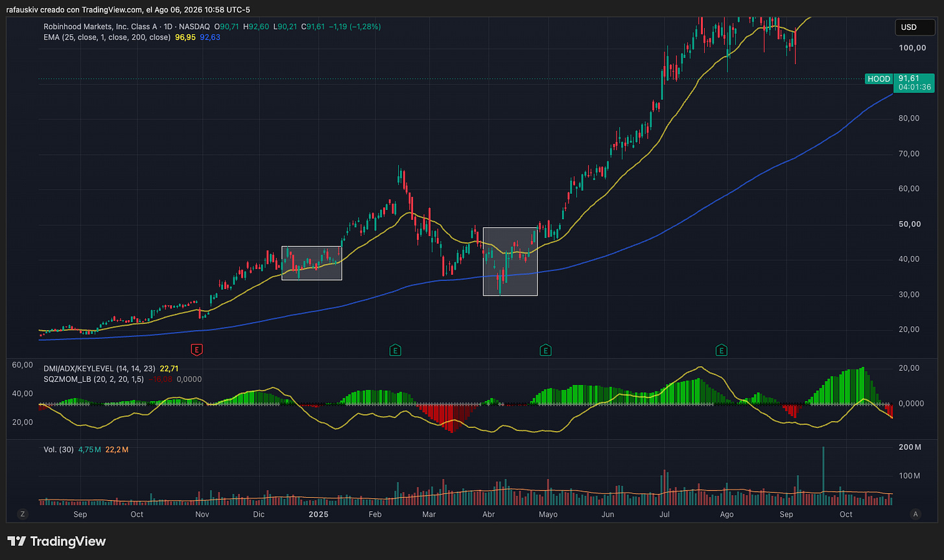Click the Jun label on the time axis
The image size is (944, 560).
click(x=608, y=514)
